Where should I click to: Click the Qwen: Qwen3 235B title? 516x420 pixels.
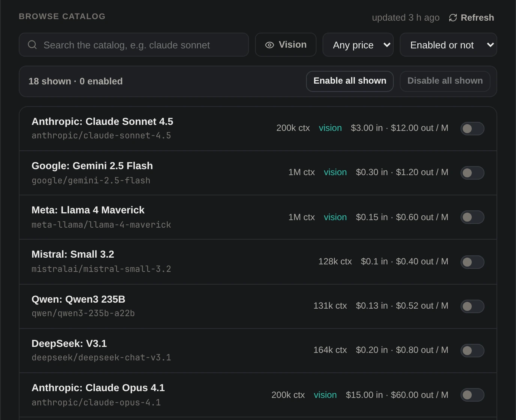(78, 299)
